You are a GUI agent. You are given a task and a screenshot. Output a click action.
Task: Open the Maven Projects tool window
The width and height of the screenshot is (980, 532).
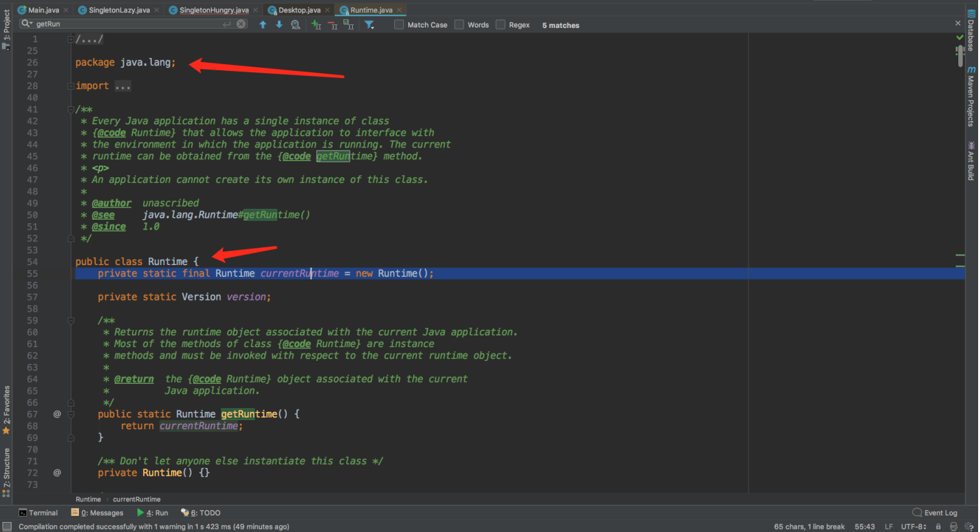[x=971, y=96]
